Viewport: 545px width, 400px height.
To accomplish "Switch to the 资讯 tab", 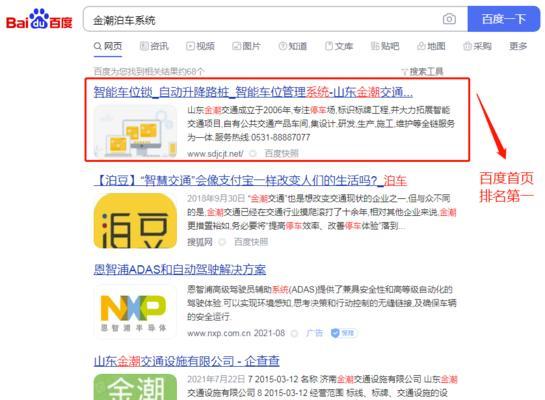I will [x=154, y=46].
